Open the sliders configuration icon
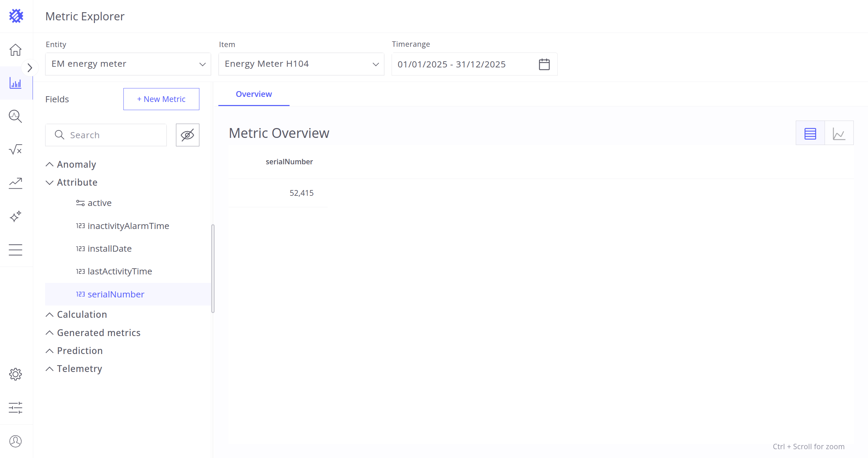Viewport: 868px width, 458px height. tap(16, 408)
